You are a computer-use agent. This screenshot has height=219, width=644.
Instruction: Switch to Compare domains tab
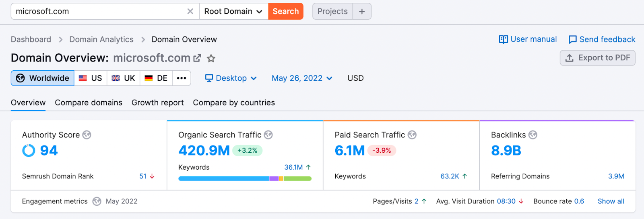[89, 102]
